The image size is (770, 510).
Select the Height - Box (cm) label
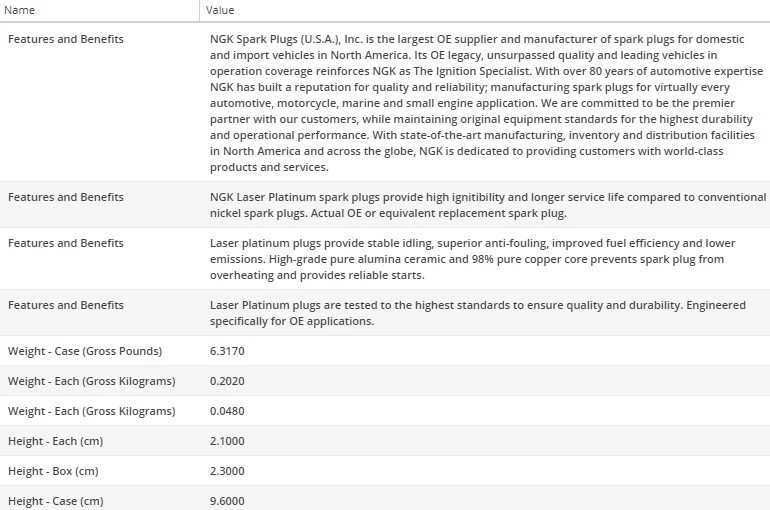(53, 471)
